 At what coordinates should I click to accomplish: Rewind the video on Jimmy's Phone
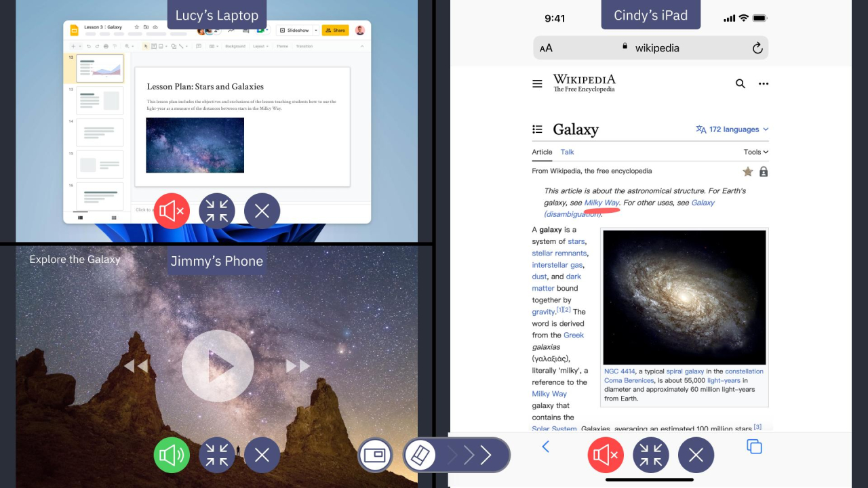(136, 366)
